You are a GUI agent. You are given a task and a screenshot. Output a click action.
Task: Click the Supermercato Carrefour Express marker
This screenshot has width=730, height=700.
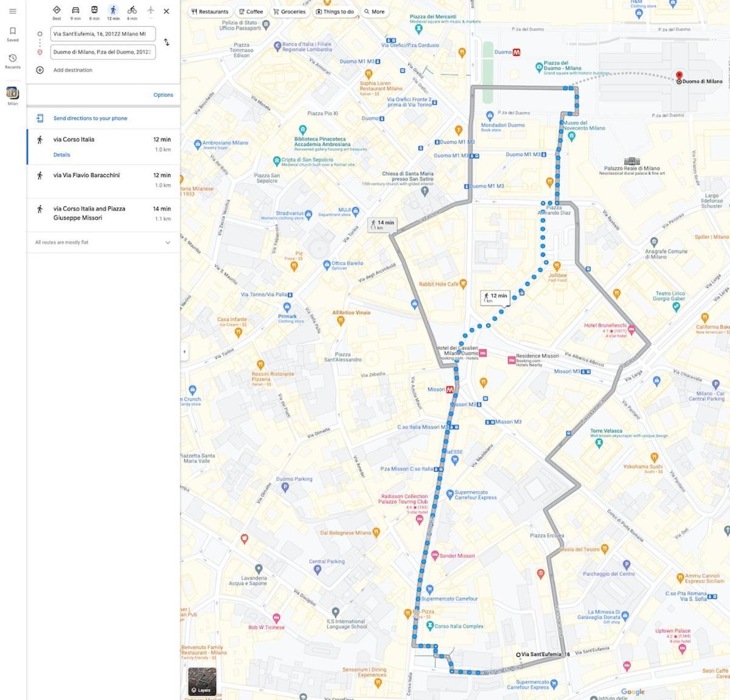450,495
